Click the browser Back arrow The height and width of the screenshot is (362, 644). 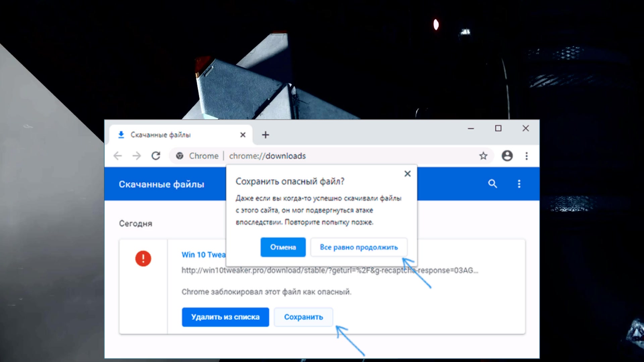click(x=118, y=156)
